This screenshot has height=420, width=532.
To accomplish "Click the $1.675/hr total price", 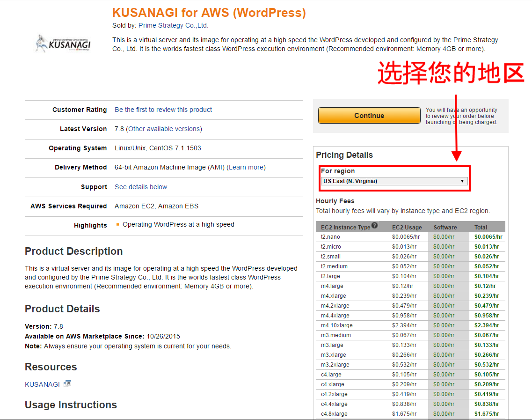I will click(487, 414).
